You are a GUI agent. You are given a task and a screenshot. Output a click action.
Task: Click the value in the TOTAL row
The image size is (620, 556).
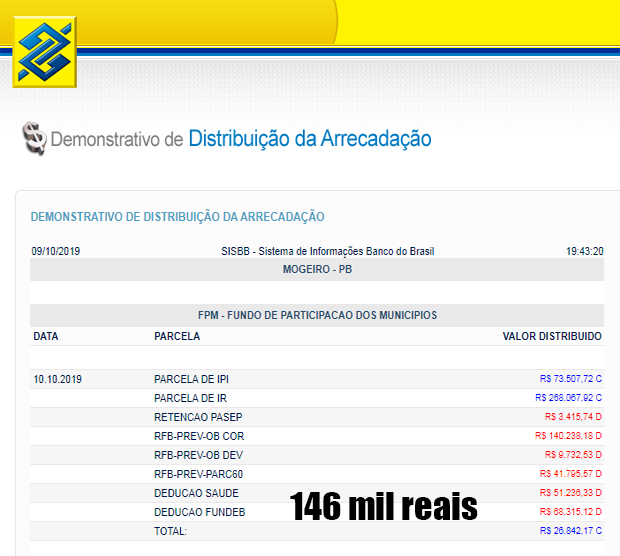(x=571, y=531)
